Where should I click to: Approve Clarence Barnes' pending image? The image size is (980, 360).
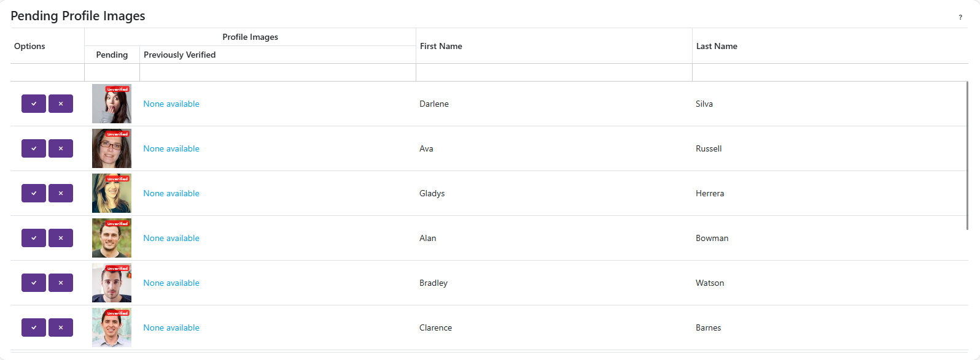pos(34,327)
